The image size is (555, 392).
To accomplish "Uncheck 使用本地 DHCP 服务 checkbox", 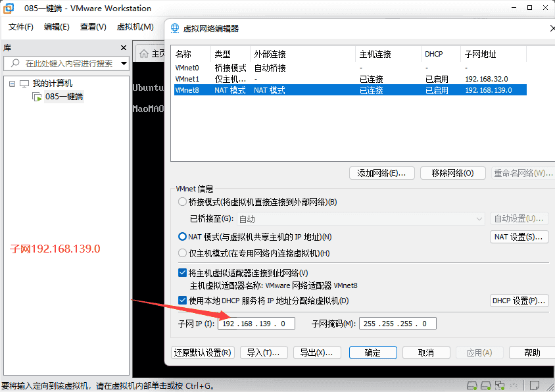I will tap(182, 301).
